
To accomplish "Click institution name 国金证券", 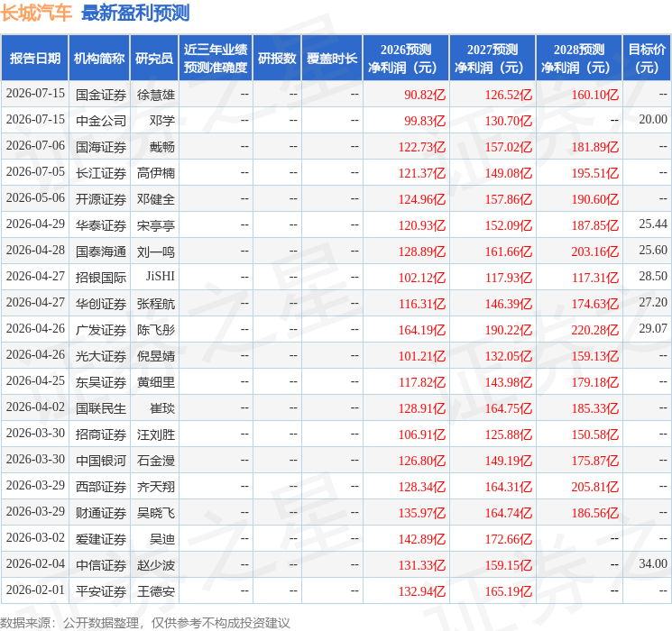I will 101,95.
